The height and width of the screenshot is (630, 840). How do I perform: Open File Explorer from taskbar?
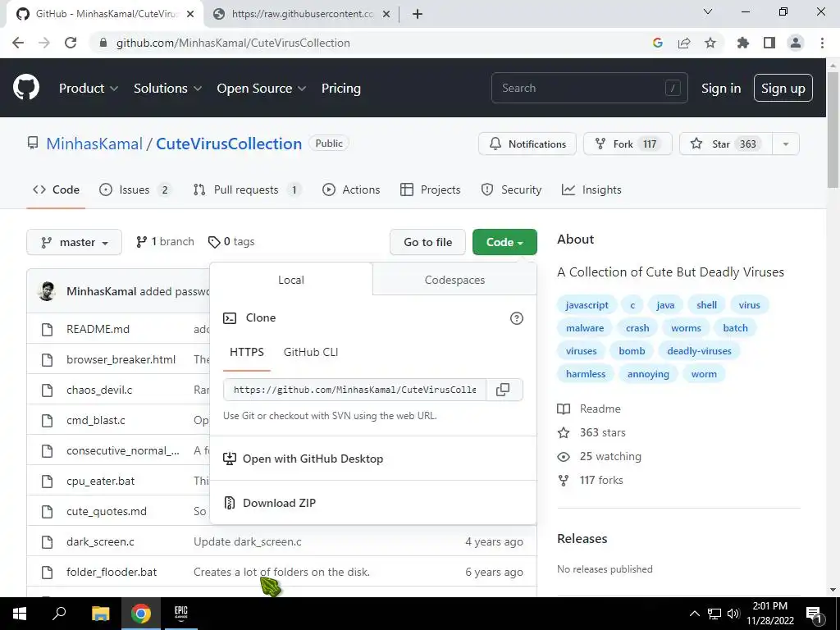[x=100, y=614]
